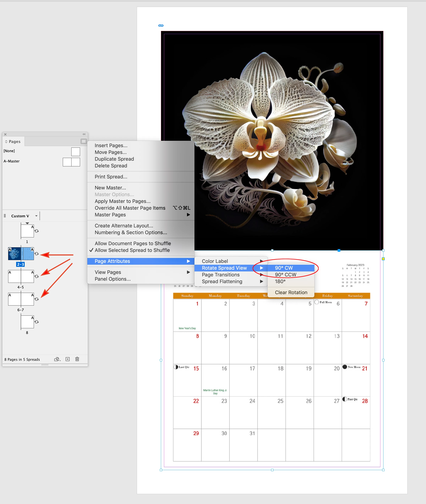Click the create new page icon
This screenshot has height=504, width=426.
[68, 359]
